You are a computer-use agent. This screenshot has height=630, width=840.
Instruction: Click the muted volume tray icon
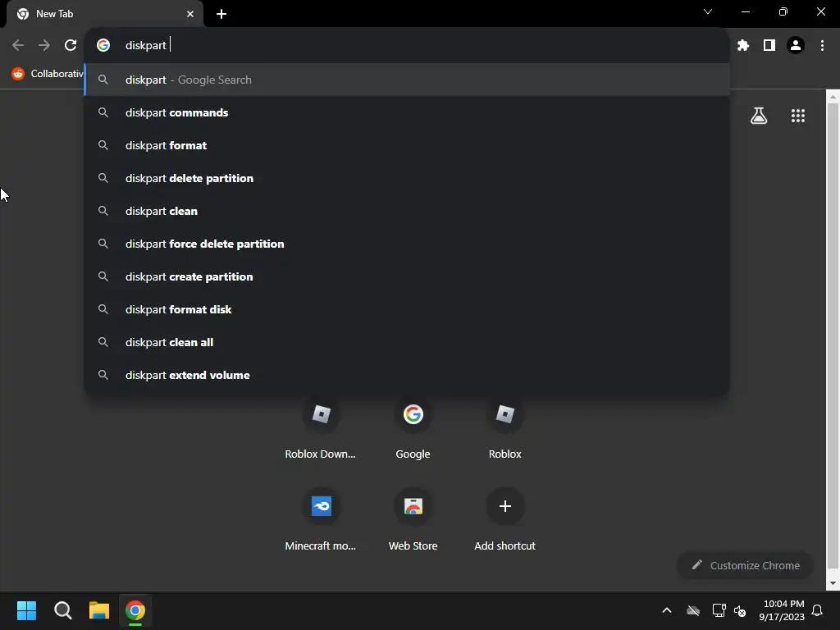(740, 610)
